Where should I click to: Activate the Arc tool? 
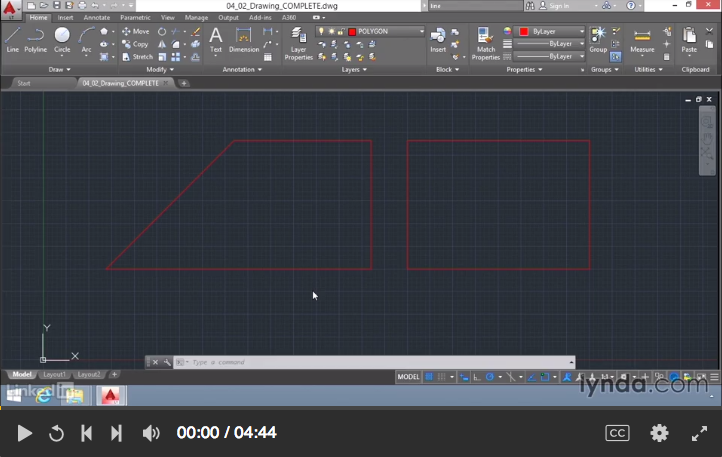pyautogui.click(x=86, y=38)
